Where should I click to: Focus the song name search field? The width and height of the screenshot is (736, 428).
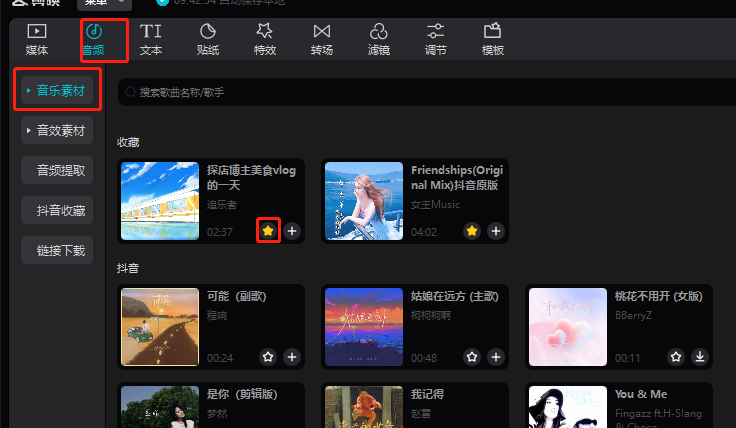click(x=426, y=92)
